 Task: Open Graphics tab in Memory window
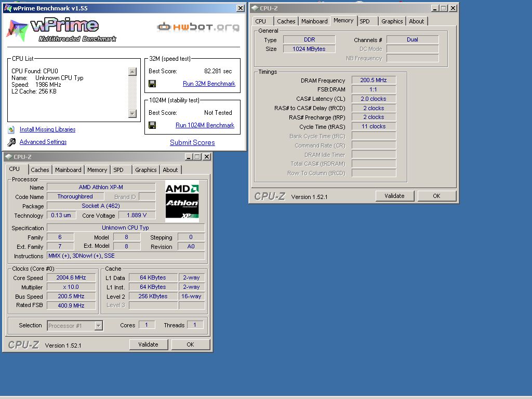pyautogui.click(x=392, y=21)
